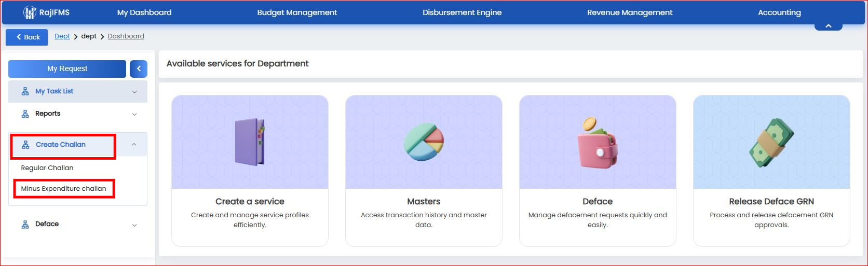Click the purple notebook Create a service image
The image size is (868, 266).
pyautogui.click(x=250, y=142)
